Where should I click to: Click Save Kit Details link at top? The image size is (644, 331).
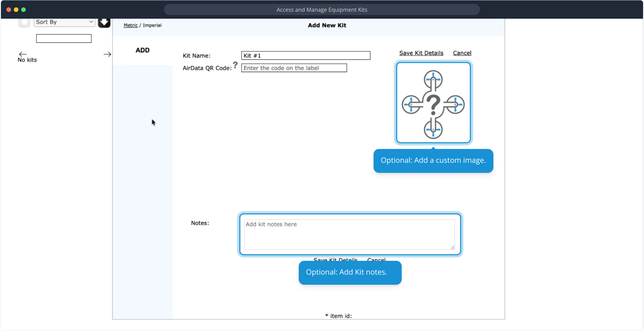tap(421, 53)
